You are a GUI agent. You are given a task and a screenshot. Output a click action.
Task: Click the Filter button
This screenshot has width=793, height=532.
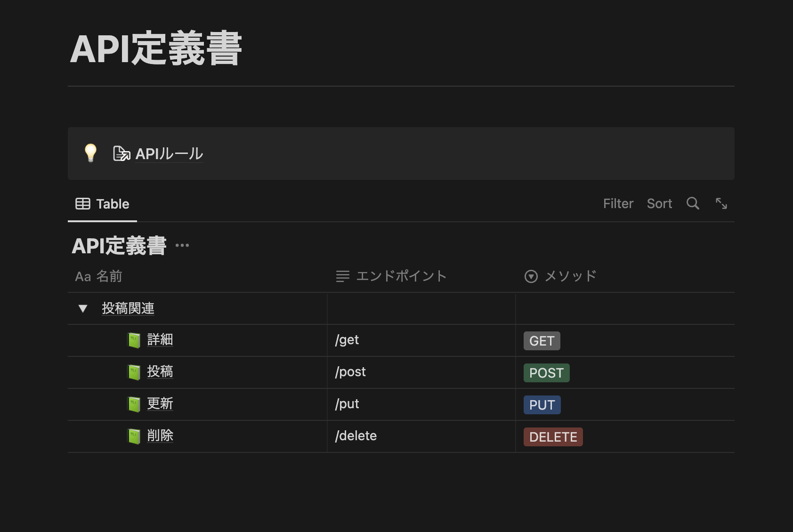[x=618, y=203]
